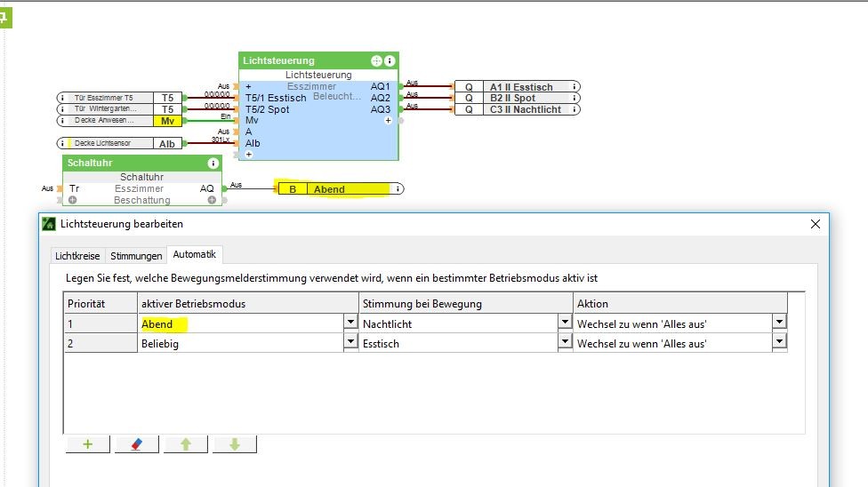Screen dimensions: 868x487
Task: Click info icon on Tür Esszimmer T5 input
Action: point(62,98)
